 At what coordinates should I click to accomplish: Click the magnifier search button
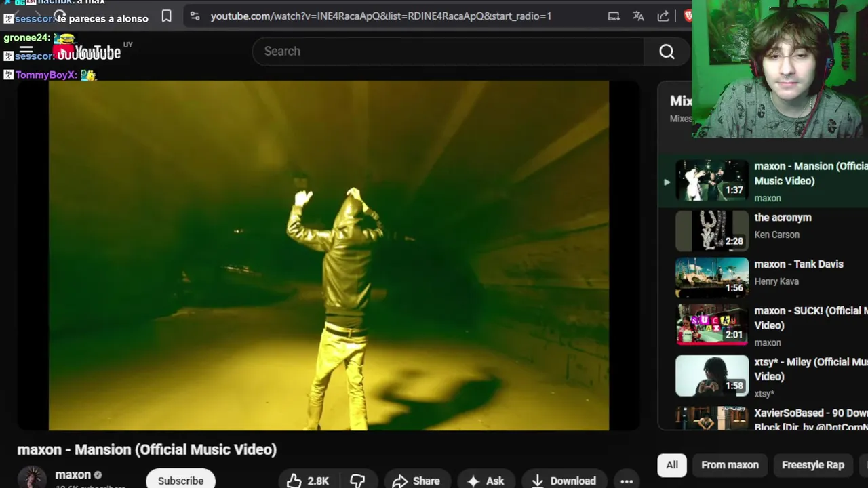[667, 52]
